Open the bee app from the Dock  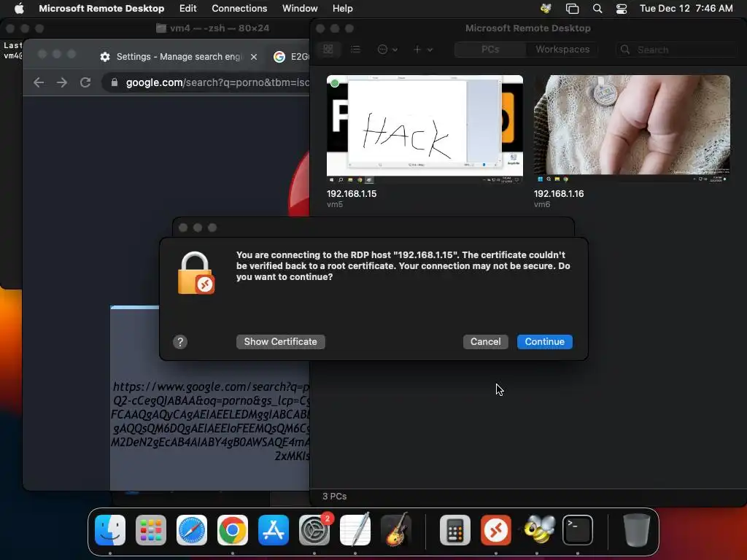[537, 529]
